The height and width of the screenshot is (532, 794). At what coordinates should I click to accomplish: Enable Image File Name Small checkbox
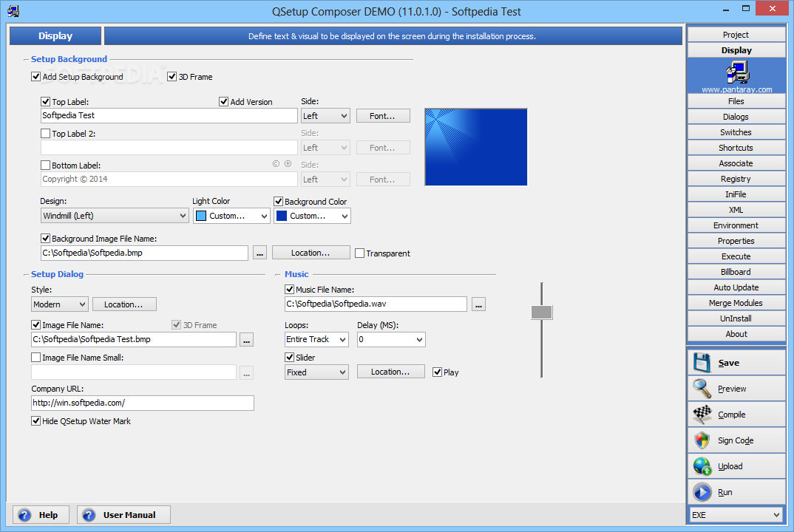(36, 357)
